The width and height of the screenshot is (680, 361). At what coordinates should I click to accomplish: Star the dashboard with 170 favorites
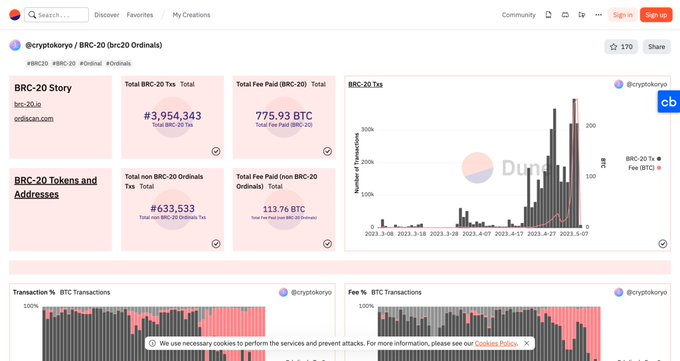click(x=621, y=47)
